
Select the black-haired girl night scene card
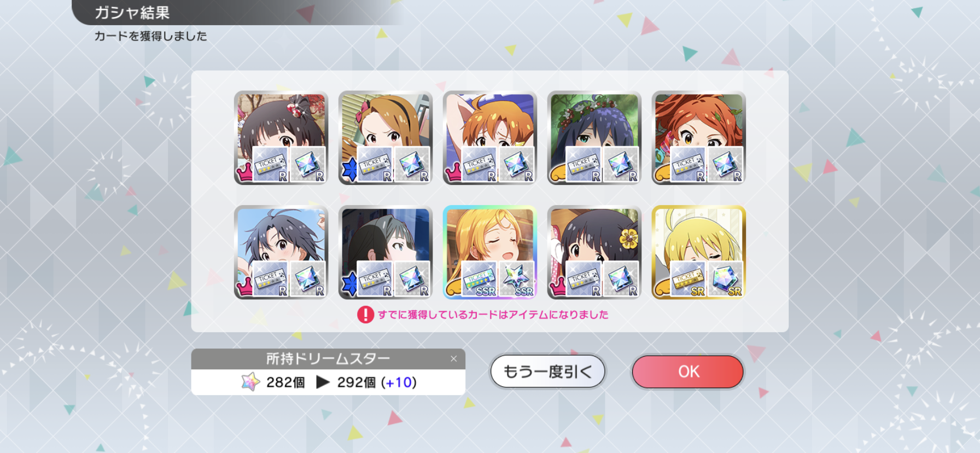[385, 252]
